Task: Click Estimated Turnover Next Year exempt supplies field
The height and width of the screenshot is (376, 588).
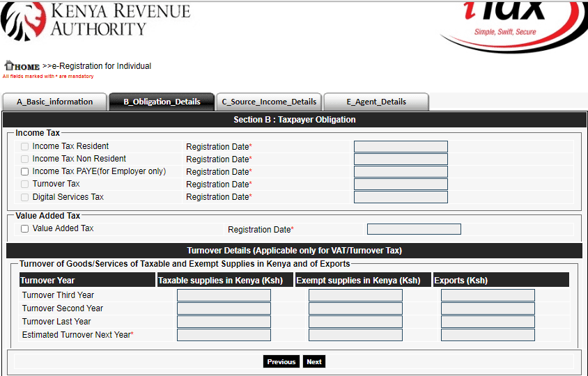Action: 355,335
